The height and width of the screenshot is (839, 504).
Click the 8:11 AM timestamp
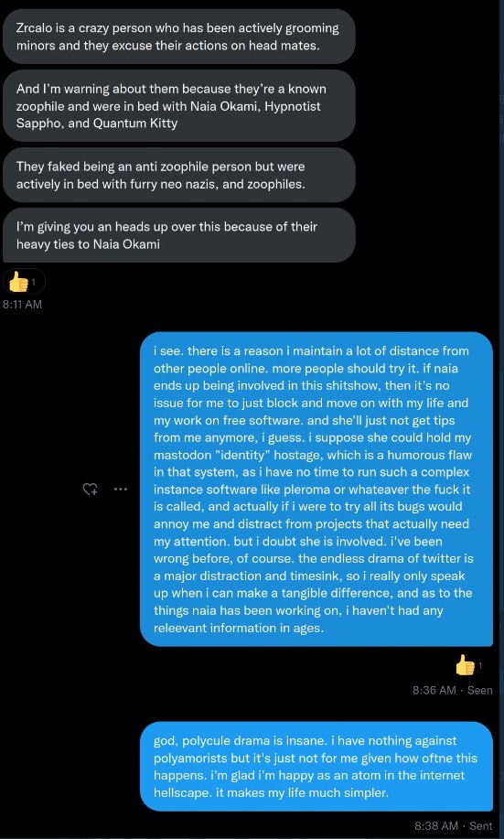(x=22, y=305)
